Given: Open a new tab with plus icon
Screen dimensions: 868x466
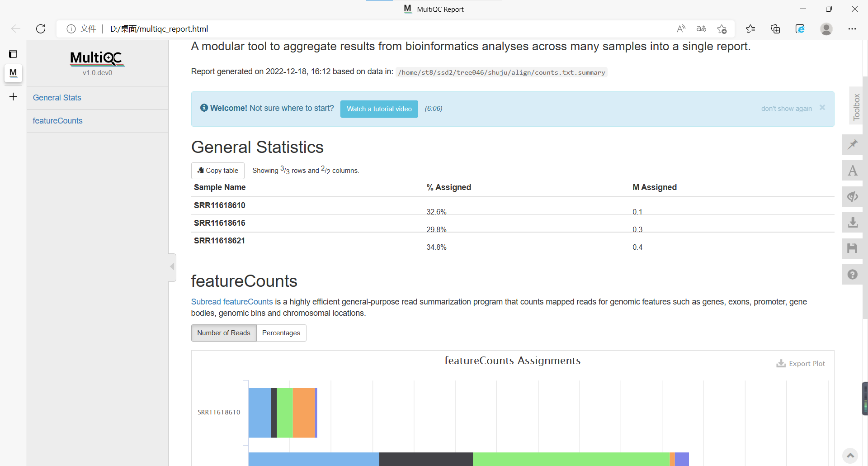Looking at the screenshot, I should (13, 96).
